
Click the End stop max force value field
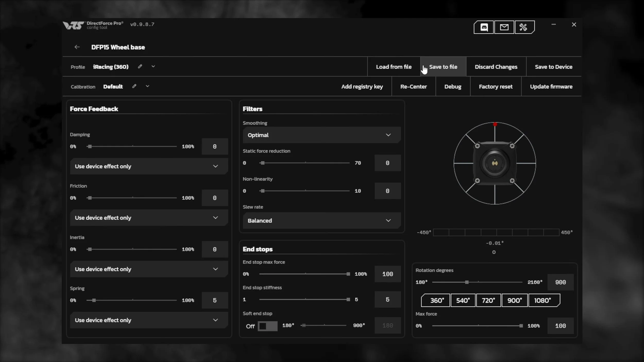click(x=387, y=274)
